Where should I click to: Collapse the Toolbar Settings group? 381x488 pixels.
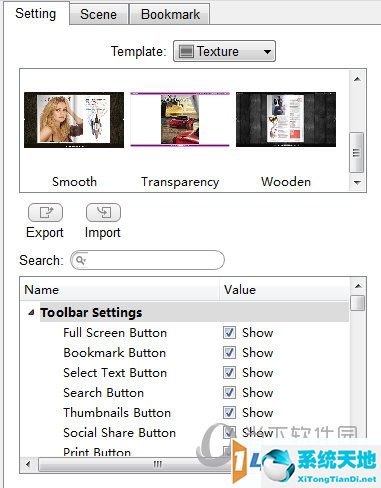[31, 312]
